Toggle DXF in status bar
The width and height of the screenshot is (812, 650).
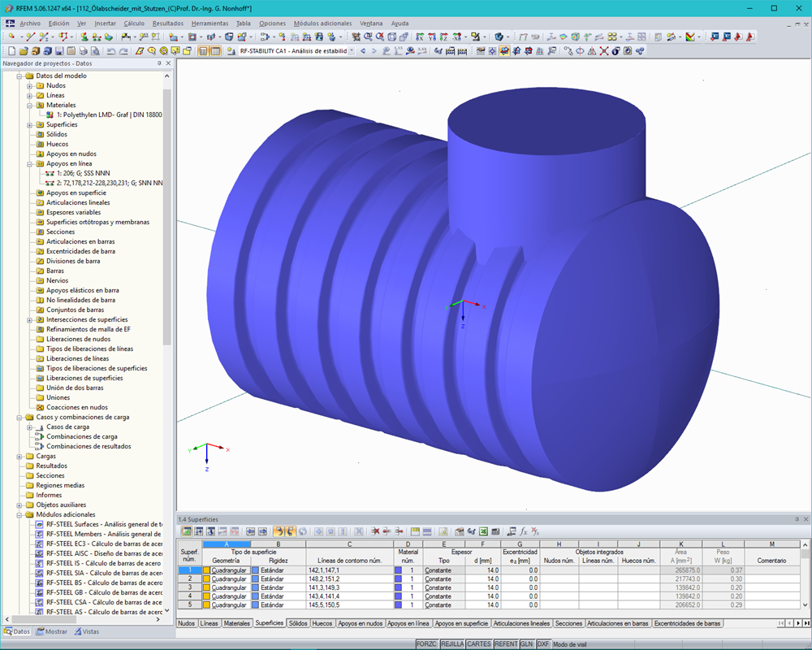point(542,643)
